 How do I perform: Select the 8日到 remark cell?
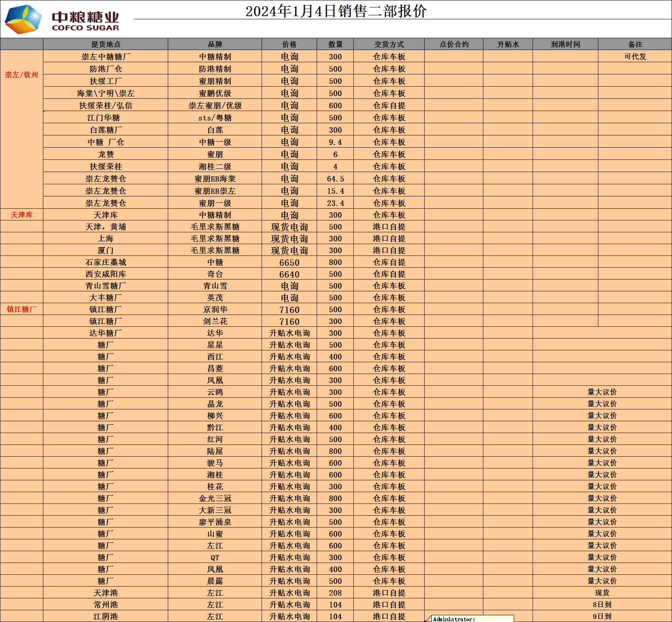(x=602, y=605)
